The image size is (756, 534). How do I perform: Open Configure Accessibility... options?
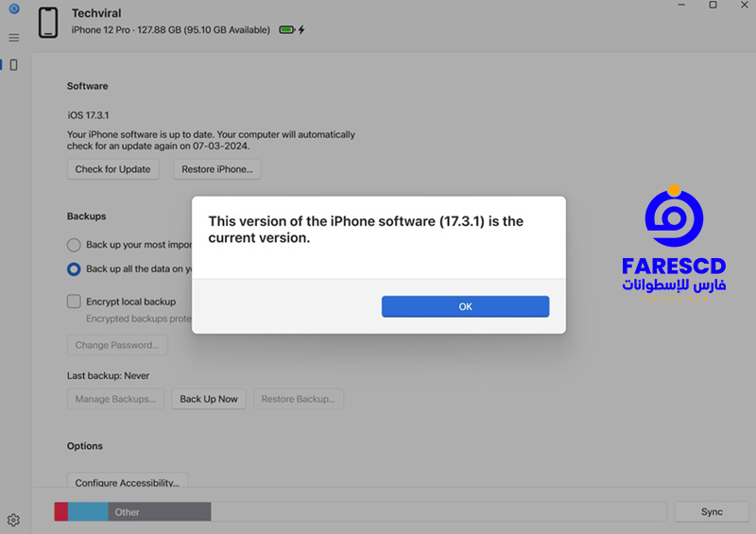128,480
